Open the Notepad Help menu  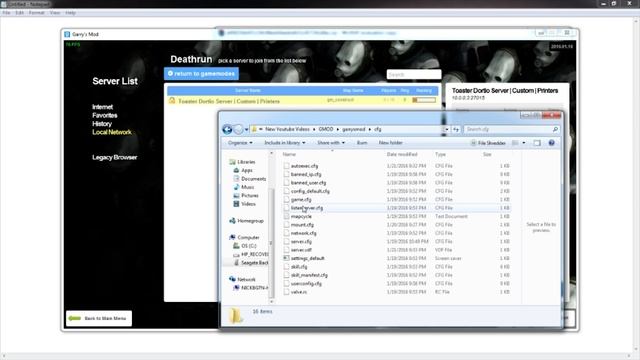pos(70,13)
